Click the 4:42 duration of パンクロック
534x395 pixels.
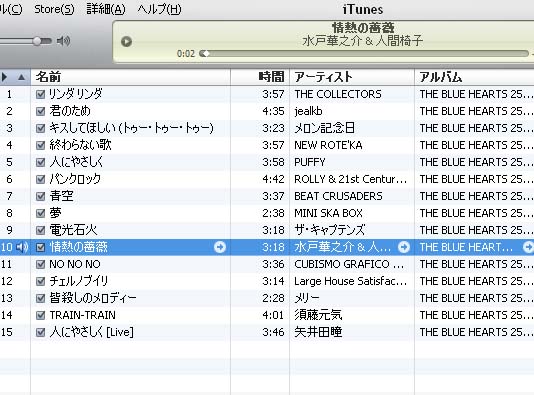point(273,179)
